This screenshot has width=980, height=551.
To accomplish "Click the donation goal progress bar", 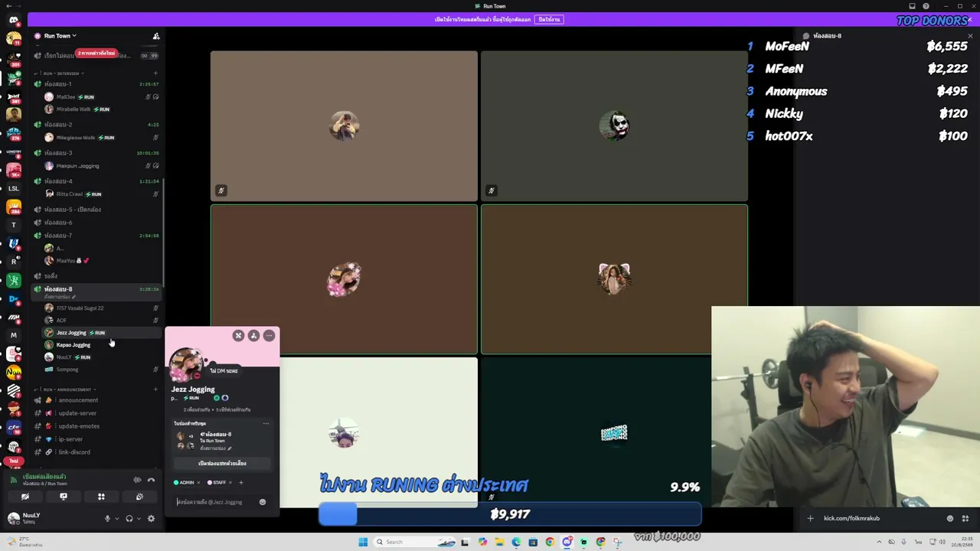I will [510, 514].
